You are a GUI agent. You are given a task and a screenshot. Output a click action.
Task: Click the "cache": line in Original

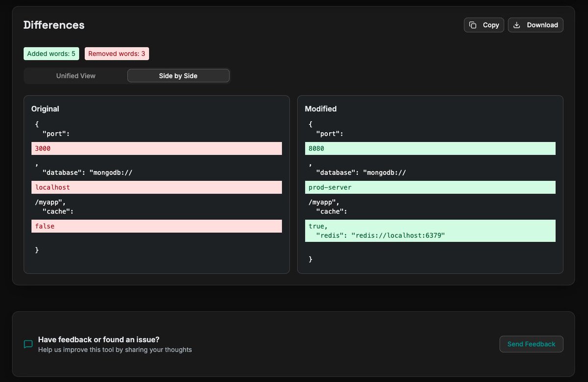click(x=58, y=211)
